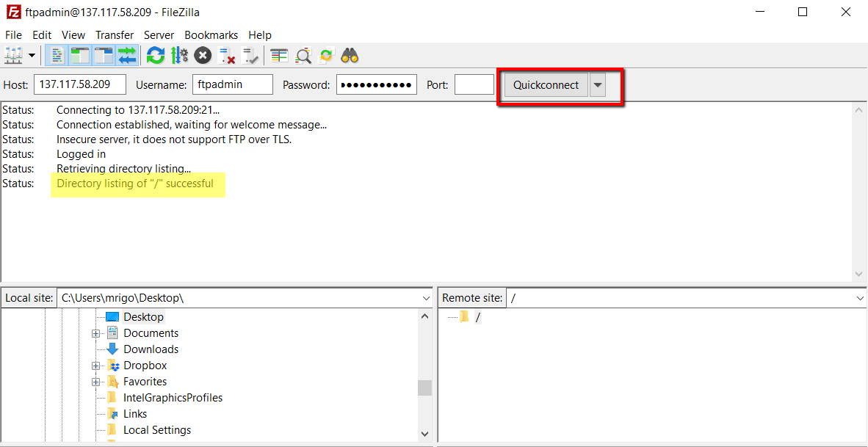Click the "Directory listing of "/" successful" line
Screen dimensions: 868x447
(135, 183)
